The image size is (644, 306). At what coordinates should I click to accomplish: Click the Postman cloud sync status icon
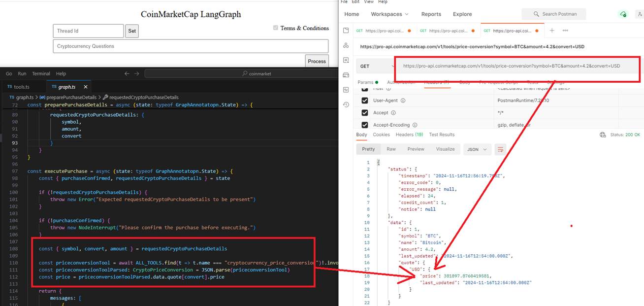[623, 14]
